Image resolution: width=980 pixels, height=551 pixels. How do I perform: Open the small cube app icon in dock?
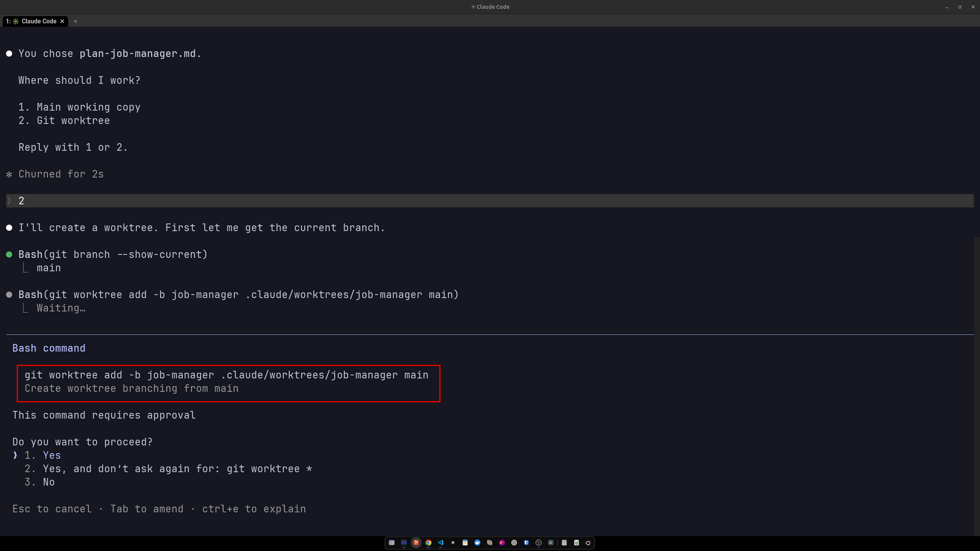tap(453, 543)
